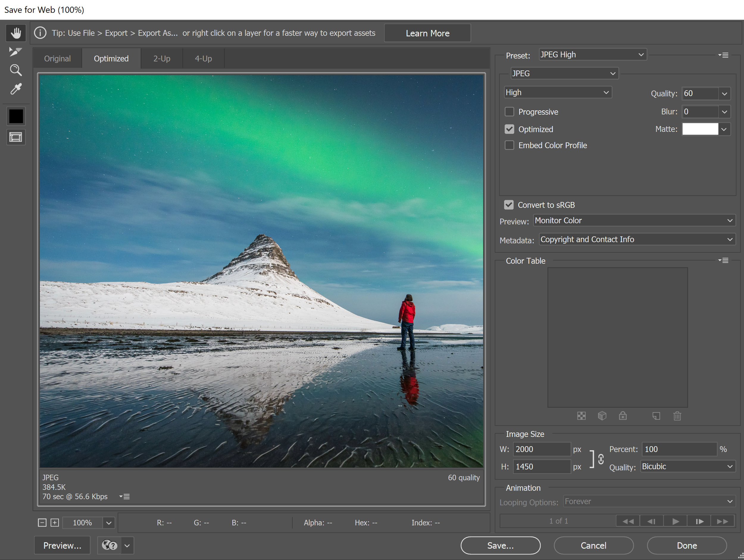Switch to the Original tab
This screenshot has height=560, width=744.
[x=57, y=59]
